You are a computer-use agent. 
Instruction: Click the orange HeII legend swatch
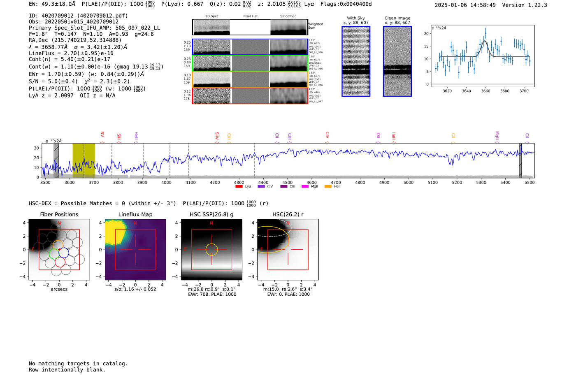[x=328, y=186]
